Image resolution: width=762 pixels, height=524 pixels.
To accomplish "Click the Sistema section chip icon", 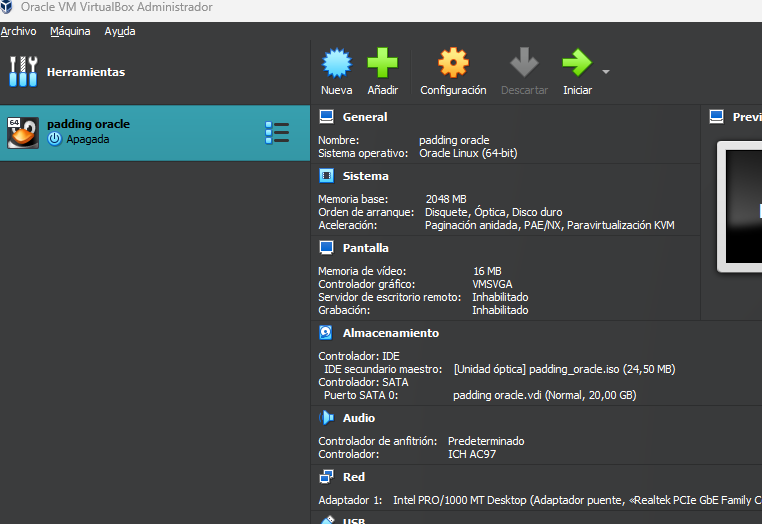I will [326, 176].
